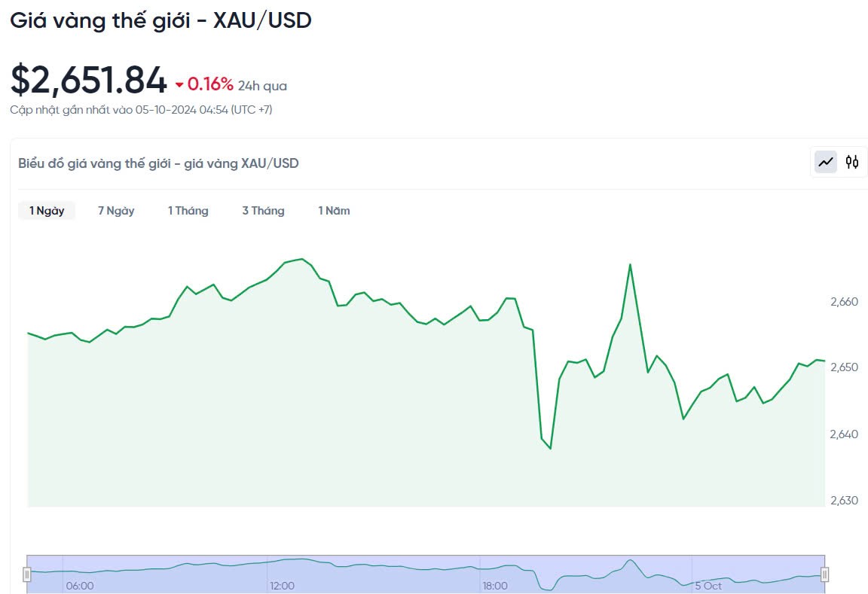Switch to the 1 Tháng tab
868x594 pixels.
(188, 211)
